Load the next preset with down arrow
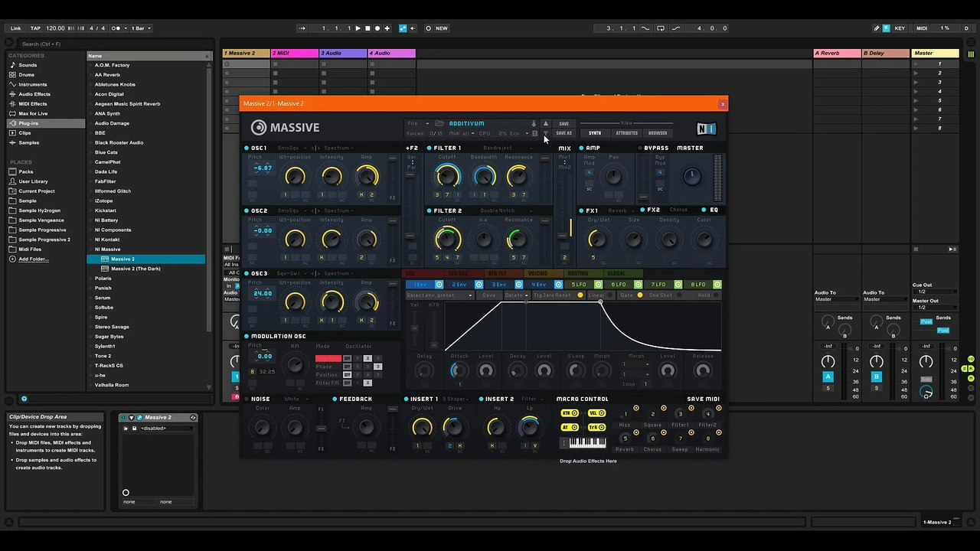The width and height of the screenshot is (980, 551). click(546, 133)
